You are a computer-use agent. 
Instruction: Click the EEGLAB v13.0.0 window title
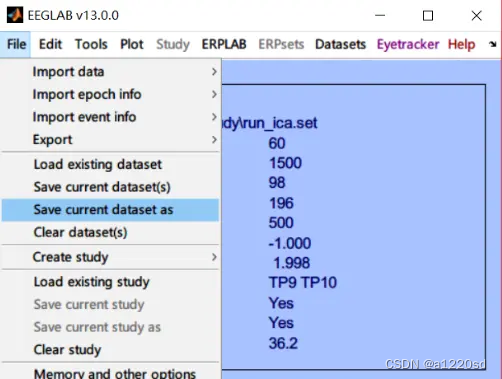pyautogui.click(x=73, y=15)
